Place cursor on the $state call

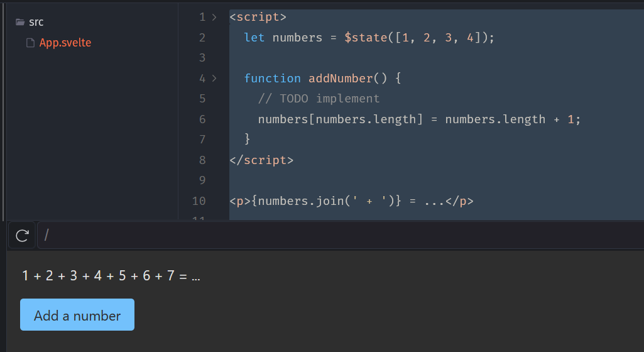[x=365, y=38]
